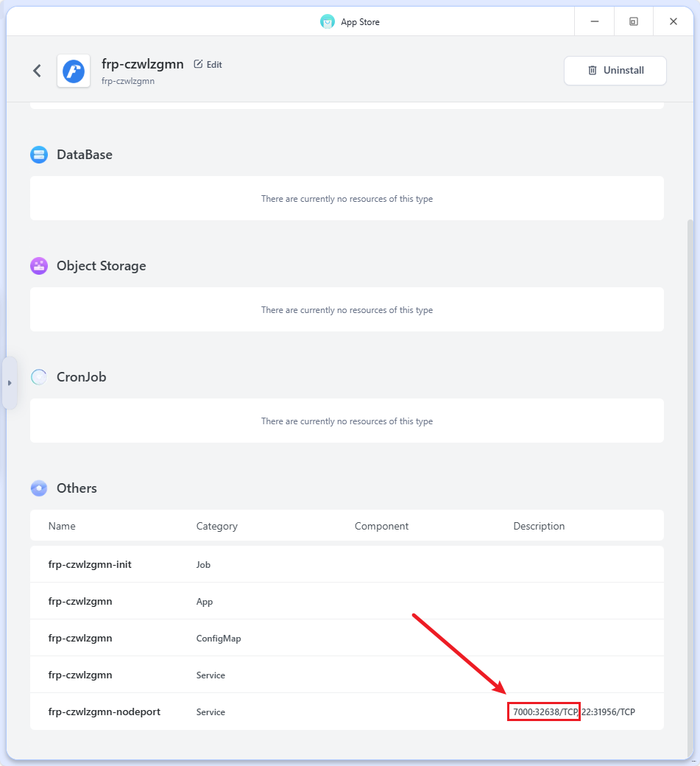
Task: Select the frp-czwlzgmn App row
Action: click(80, 601)
